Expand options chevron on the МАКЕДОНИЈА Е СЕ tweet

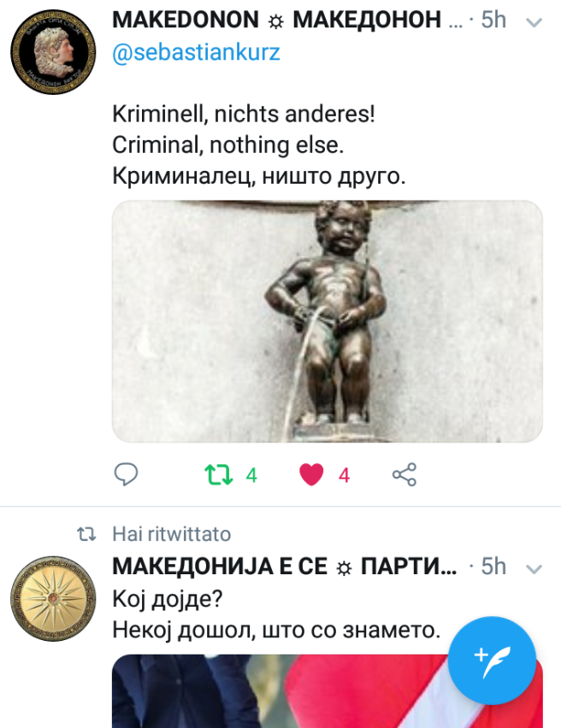tap(534, 568)
